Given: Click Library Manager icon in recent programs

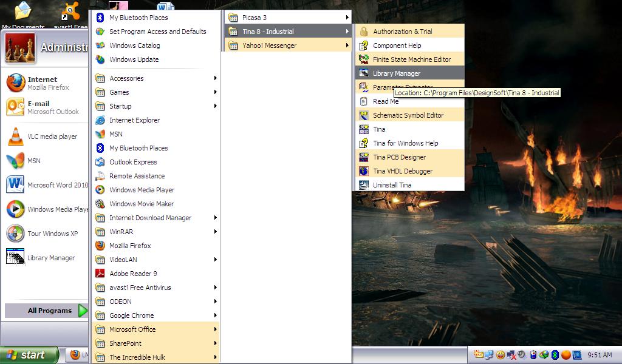Looking at the screenshot, I should point(15,257).
